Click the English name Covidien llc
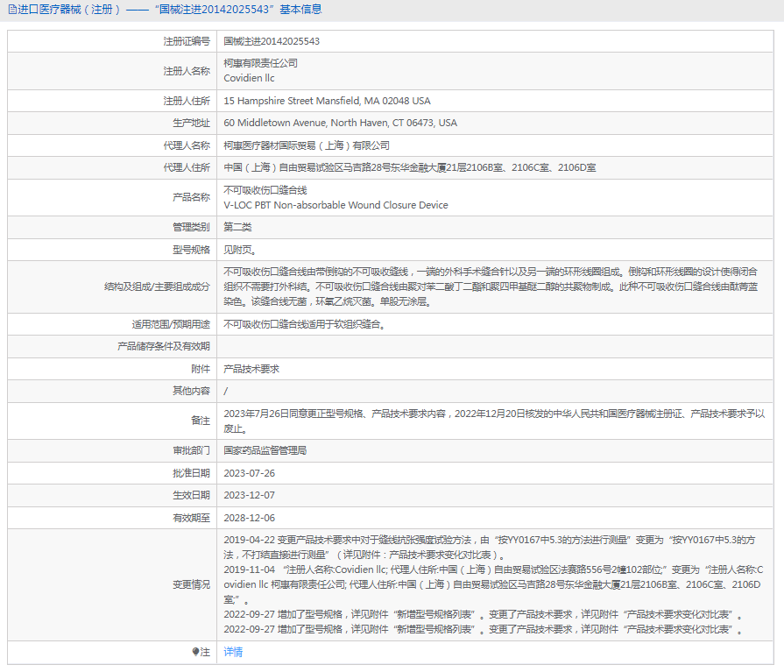 click(x=249, y=78)
